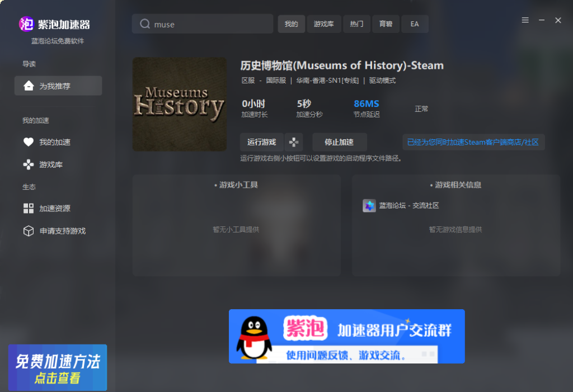Click the 5秒 acceleration time value
The image size is (573, 392).
[304, 104]
